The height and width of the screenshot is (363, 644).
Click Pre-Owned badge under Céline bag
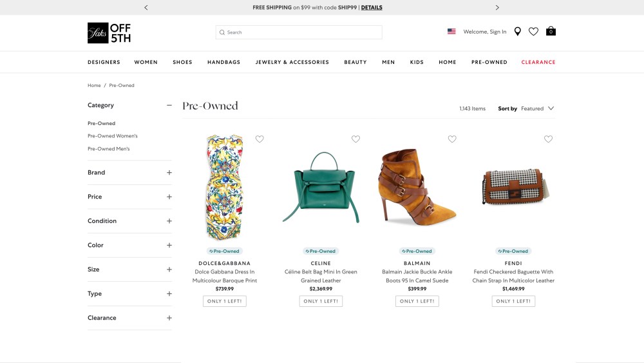(x=321, y=251)
